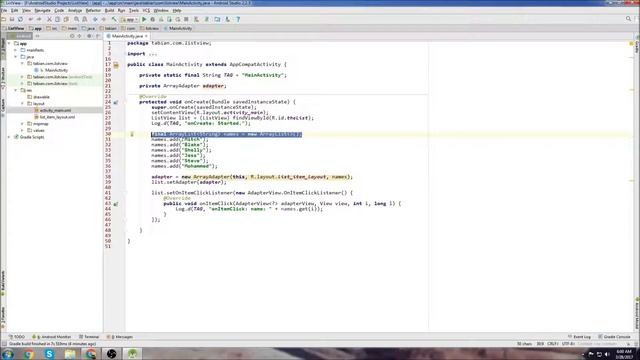Screen dimensions: 640x360
Task: Expand the folded import statement
Action: 153,54
